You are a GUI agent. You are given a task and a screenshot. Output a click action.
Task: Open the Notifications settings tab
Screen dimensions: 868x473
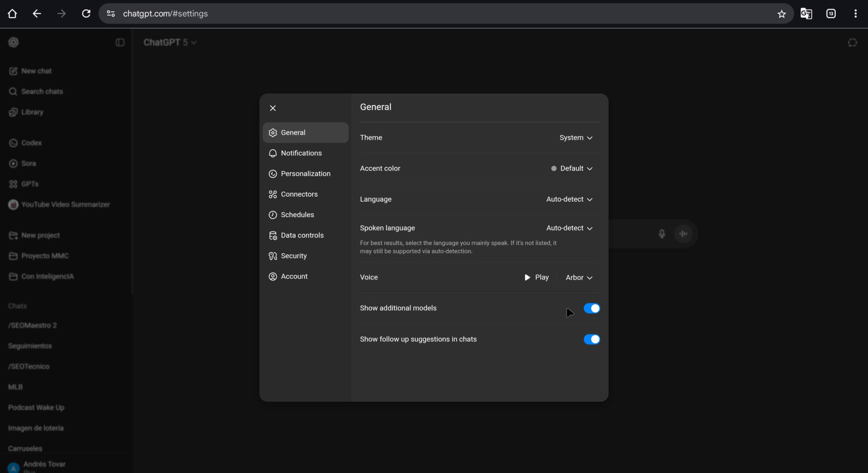pos(306,153)
